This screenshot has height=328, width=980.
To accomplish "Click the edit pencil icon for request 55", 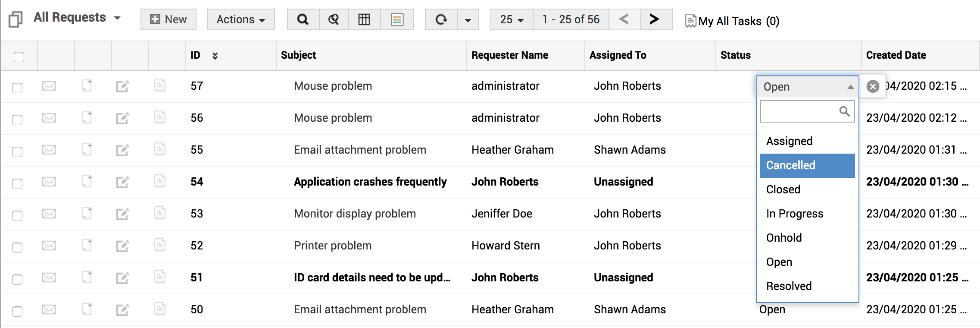I will pyautogui.click(x=122, y=150).
